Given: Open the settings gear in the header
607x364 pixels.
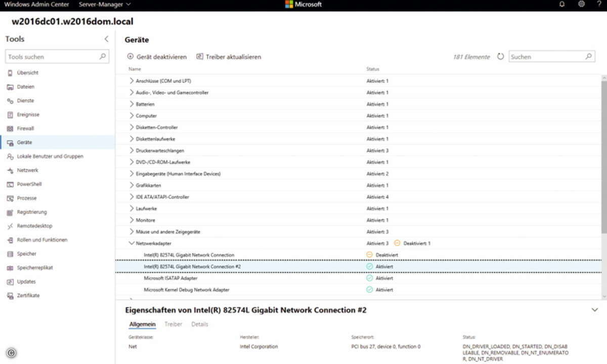Looking at the screenshot, I should (581, 4).
